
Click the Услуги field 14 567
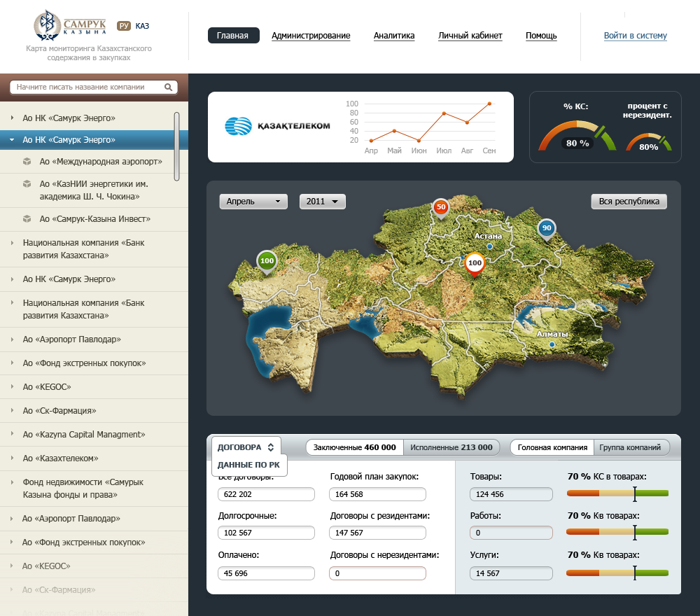click(511, 573)
